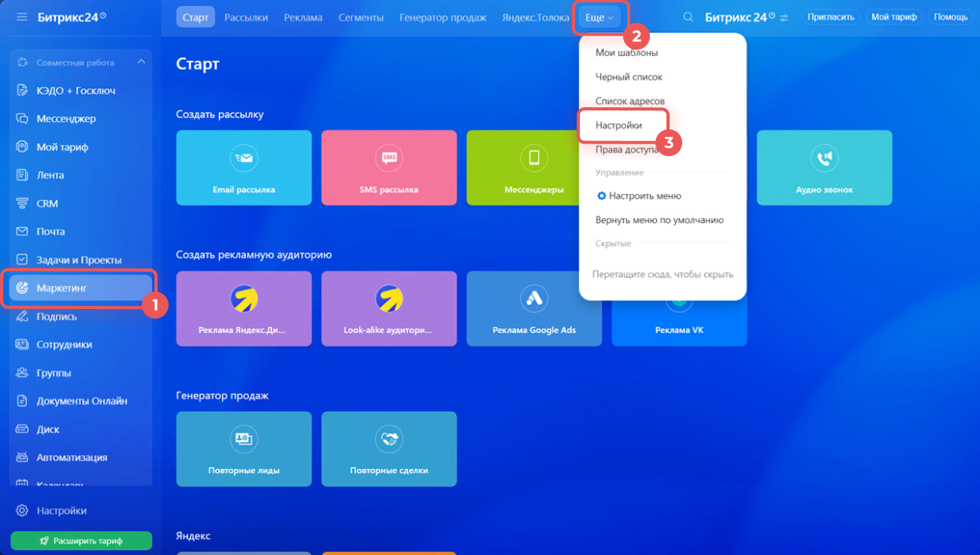Image resolution: width=980 pixels, height=555 pixels.
Task: Open Задачи и Проекты in the sidebar
Action: coord(80,260)
